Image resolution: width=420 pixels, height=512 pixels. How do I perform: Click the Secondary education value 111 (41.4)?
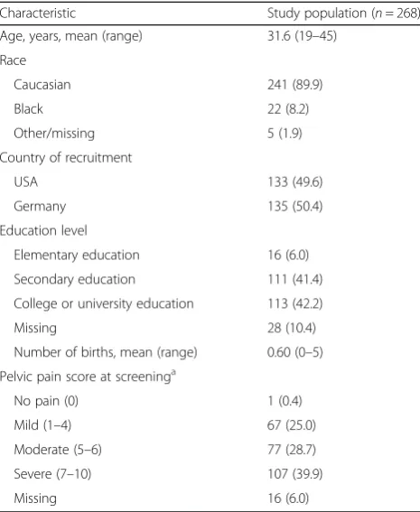pyautogui.click(x=295, y=279)
